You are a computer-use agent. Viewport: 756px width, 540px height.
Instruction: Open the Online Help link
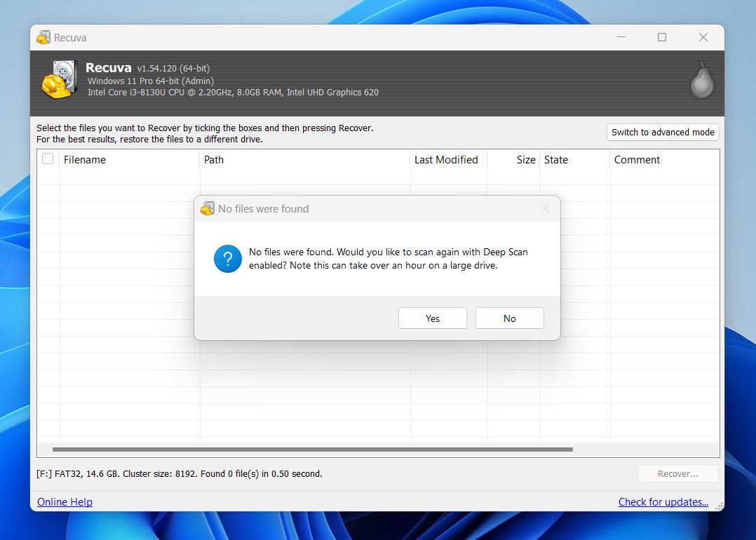[65, 502]
